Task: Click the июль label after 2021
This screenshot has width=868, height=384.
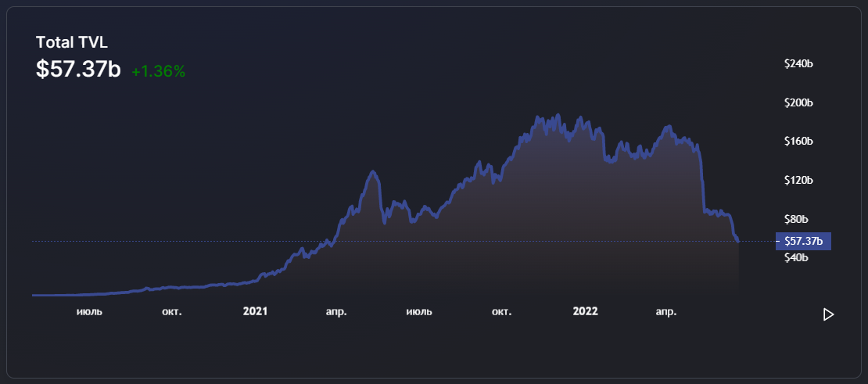Action: tap(419, 312)
